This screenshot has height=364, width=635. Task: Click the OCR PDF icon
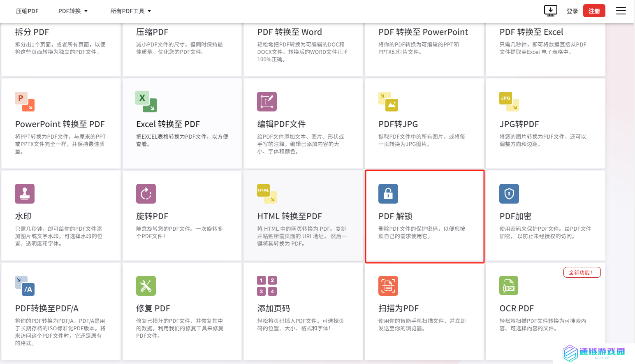509,286
